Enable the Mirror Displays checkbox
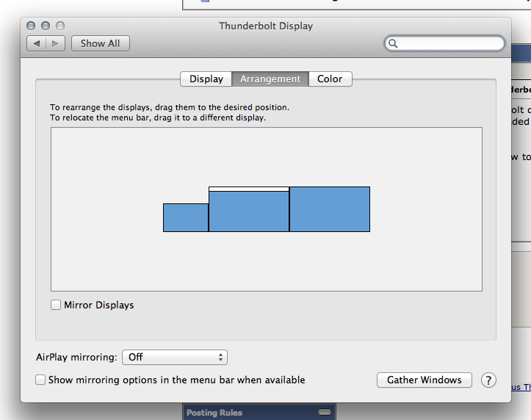The width and height of the screenshot is (531, 420). point(56,305)
